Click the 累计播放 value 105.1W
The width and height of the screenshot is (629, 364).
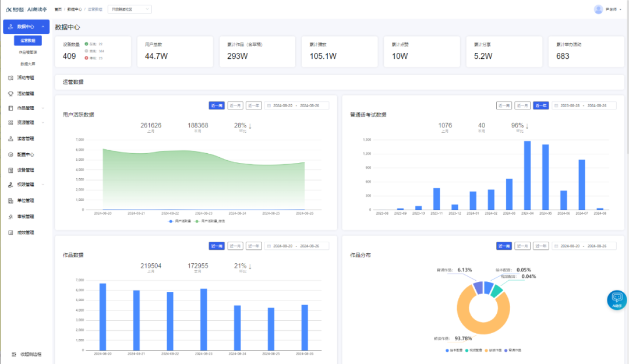[323, 56]
